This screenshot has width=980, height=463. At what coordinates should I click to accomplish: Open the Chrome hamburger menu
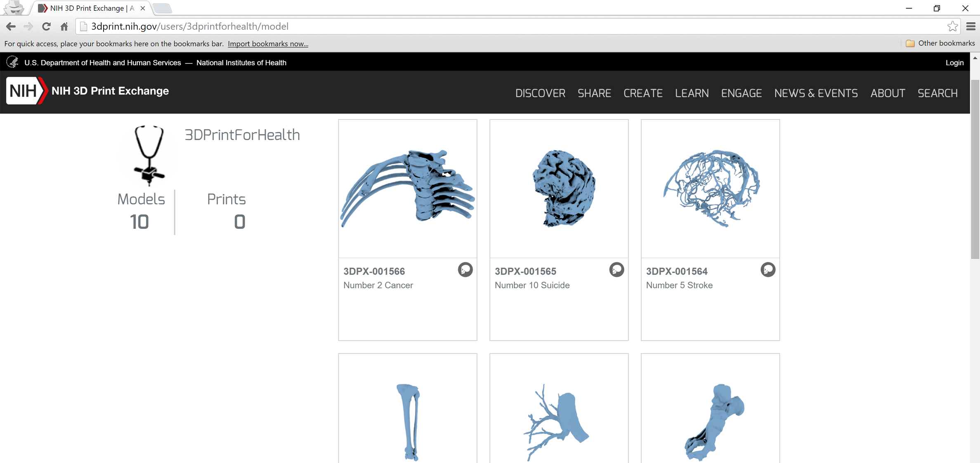971,27
